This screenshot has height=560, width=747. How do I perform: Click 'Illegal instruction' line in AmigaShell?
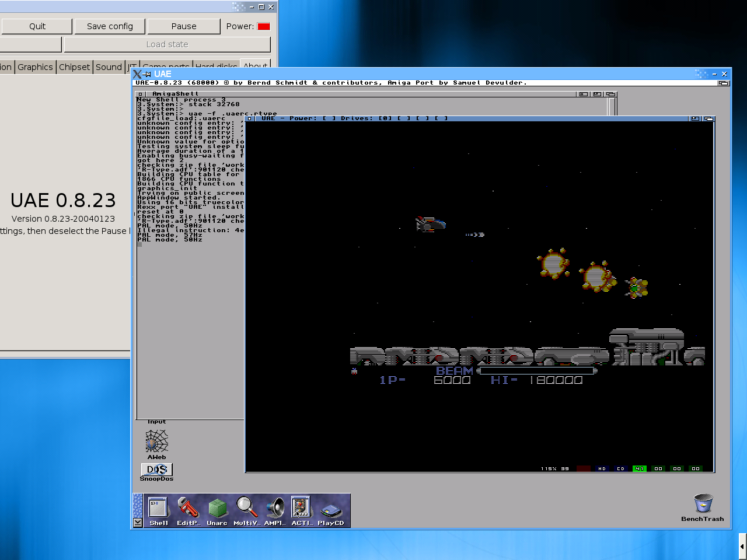tap(190, 230)
